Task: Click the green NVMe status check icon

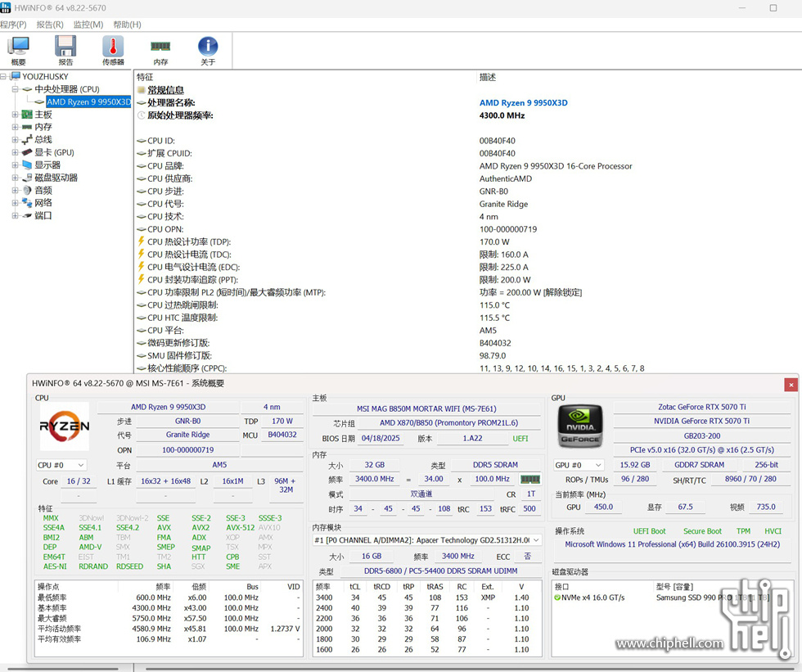Action: click(557, 598)
